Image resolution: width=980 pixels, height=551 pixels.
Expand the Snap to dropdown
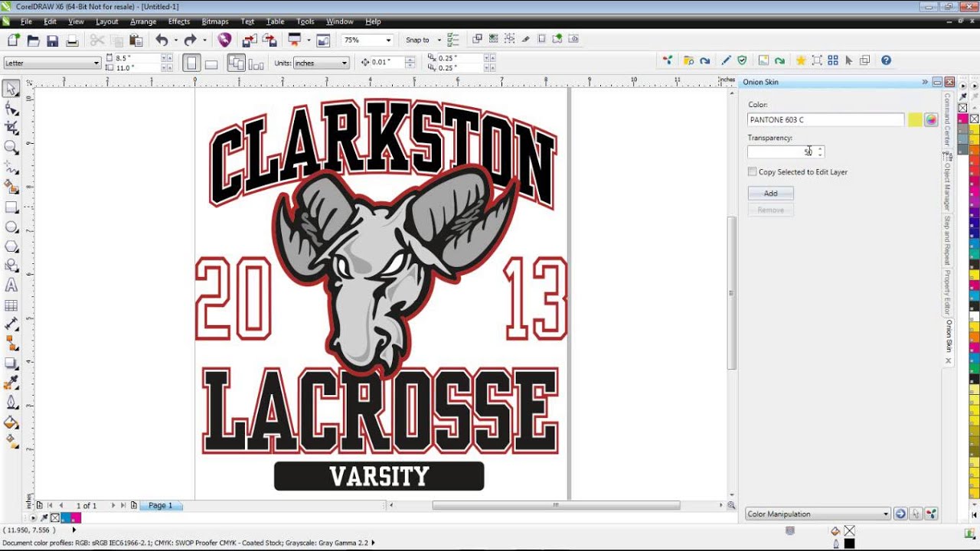coord(439,40)
